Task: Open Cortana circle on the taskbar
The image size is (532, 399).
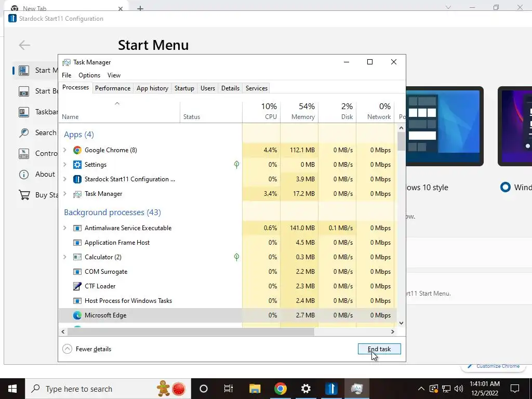Action: pos(204,389)
